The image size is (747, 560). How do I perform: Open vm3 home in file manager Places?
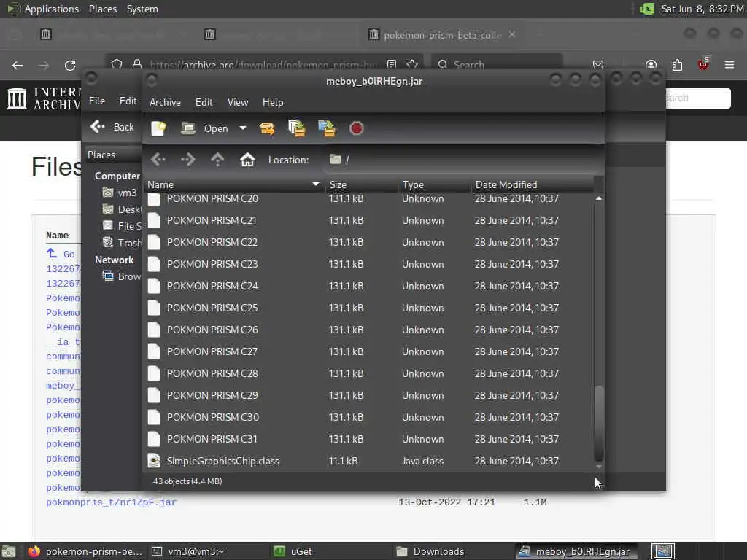click(120, 192)
